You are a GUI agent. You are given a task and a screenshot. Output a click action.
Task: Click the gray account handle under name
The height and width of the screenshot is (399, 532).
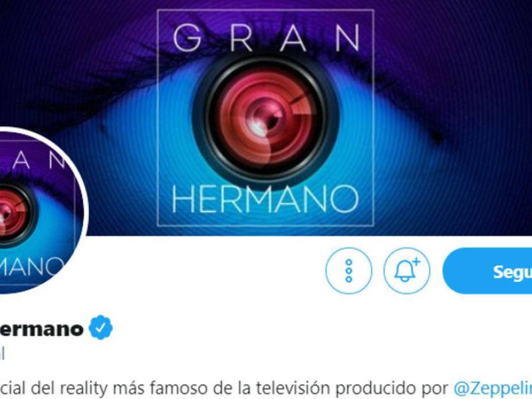tap(2, 354)
